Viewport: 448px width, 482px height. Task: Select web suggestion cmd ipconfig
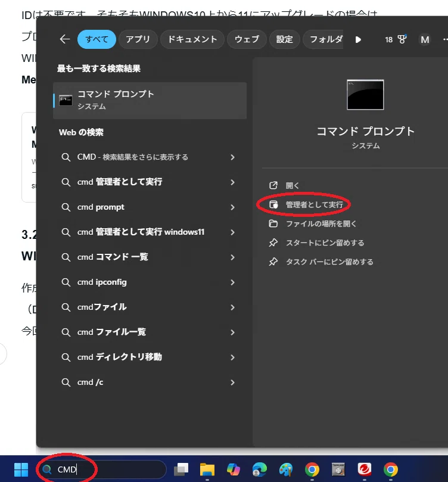[x=150, y=282]
